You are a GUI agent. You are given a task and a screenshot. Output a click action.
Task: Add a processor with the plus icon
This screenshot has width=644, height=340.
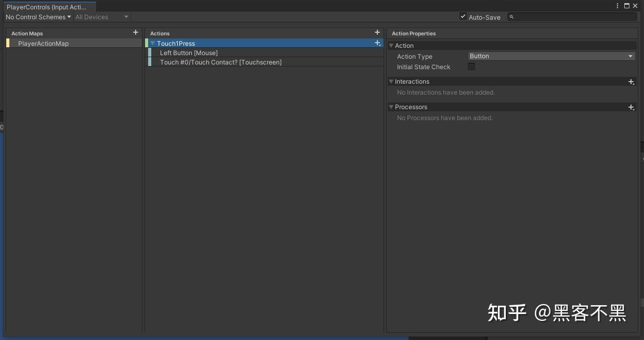pos(631,107)
